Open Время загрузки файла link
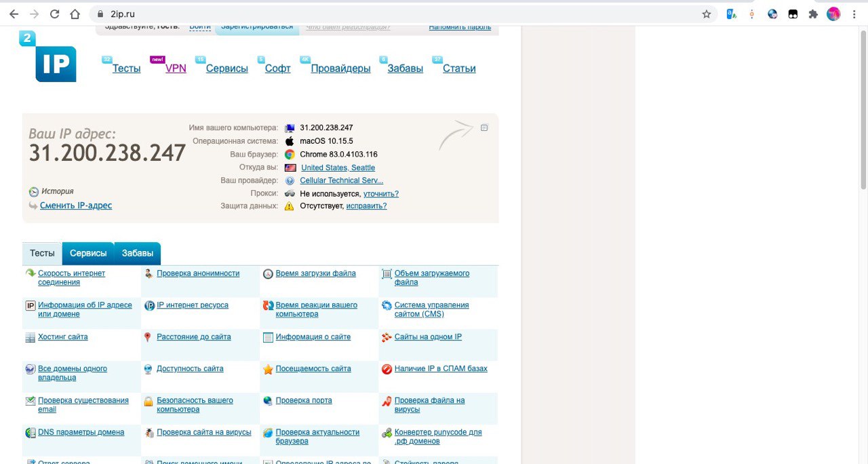Viewport: 868px width, 464px height. 316,273
